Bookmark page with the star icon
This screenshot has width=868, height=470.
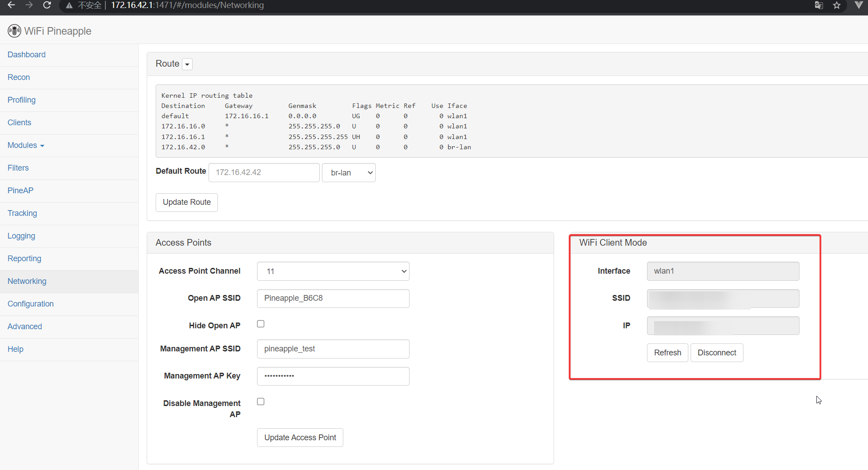click(x=837, y=5)
